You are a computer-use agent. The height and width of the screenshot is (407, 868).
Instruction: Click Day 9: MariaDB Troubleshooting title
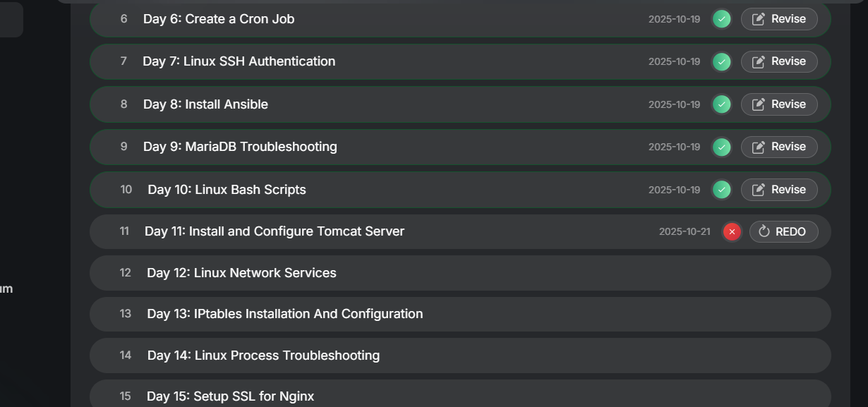point(240,147)
